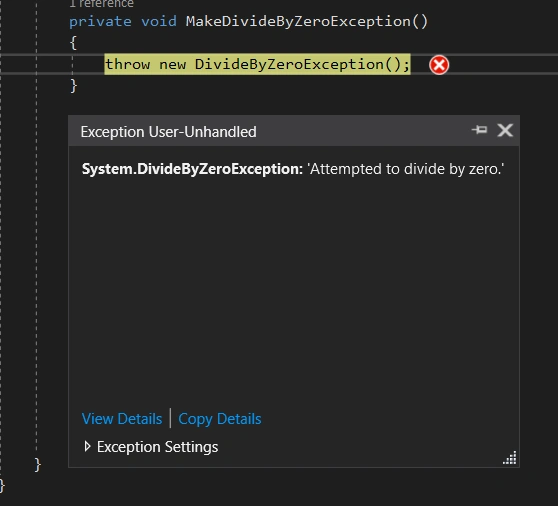Click the red exception error icon

[x=439, y=65]
